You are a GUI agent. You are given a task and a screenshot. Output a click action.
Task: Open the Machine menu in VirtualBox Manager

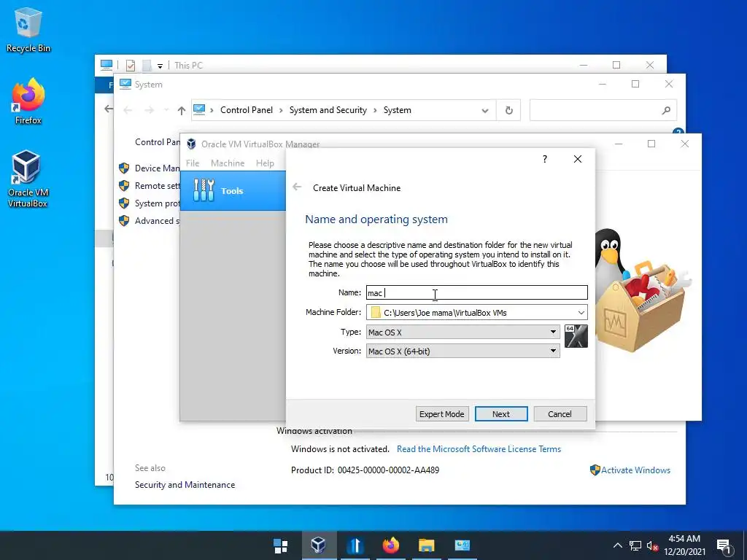tap(228, 163)
